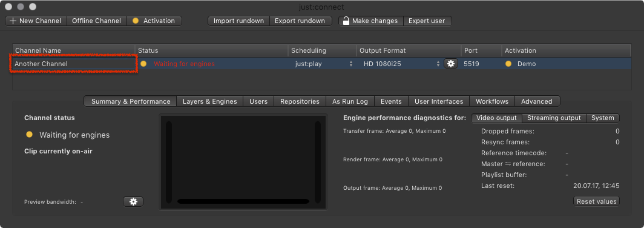Open the Advanced tab
The height and width of the screenshot is (228, 644).
click(537, 101)
